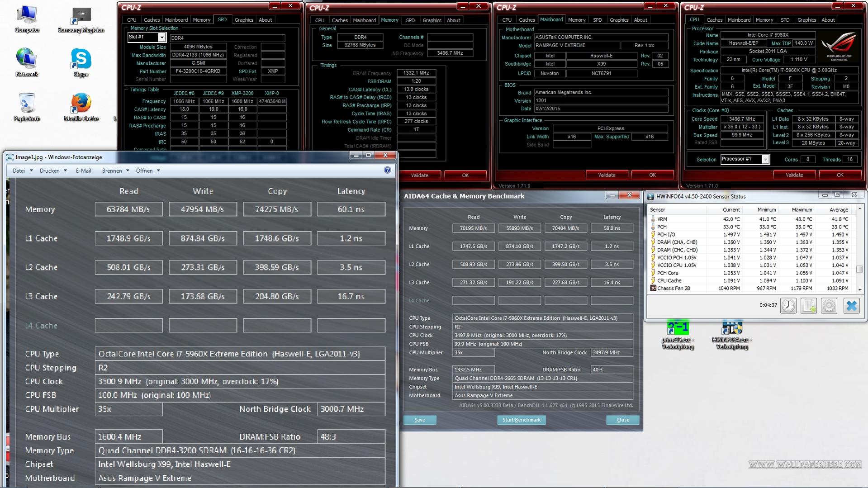Select the CPU Cache sensor row in HWiNFO64
The height and width of the screenshot is (488, 868).
[752, 280]
